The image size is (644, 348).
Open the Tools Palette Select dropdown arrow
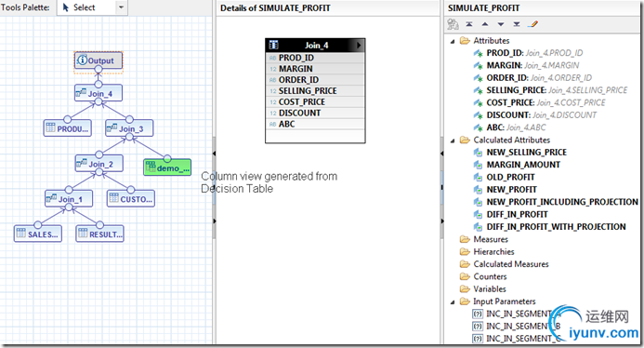point(121,7)
